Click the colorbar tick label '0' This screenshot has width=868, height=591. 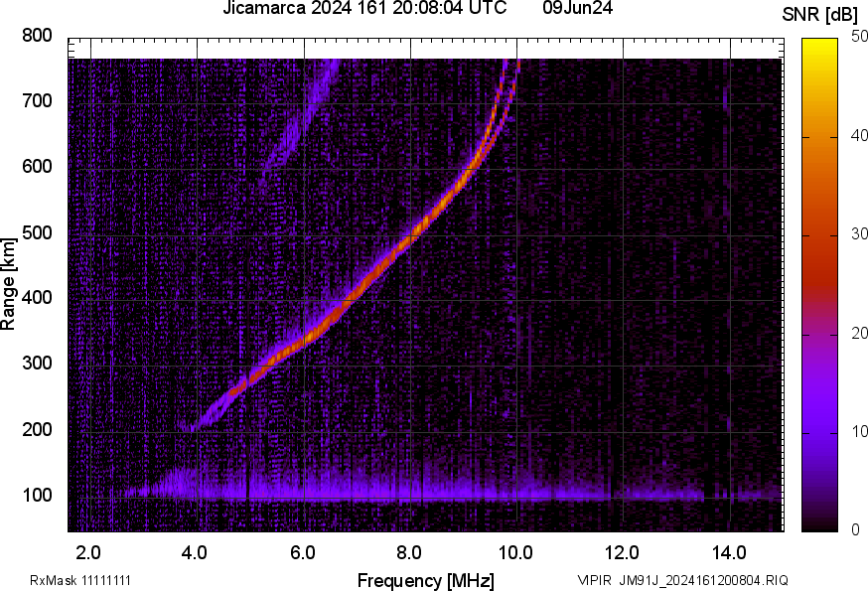tap(856, 530)
